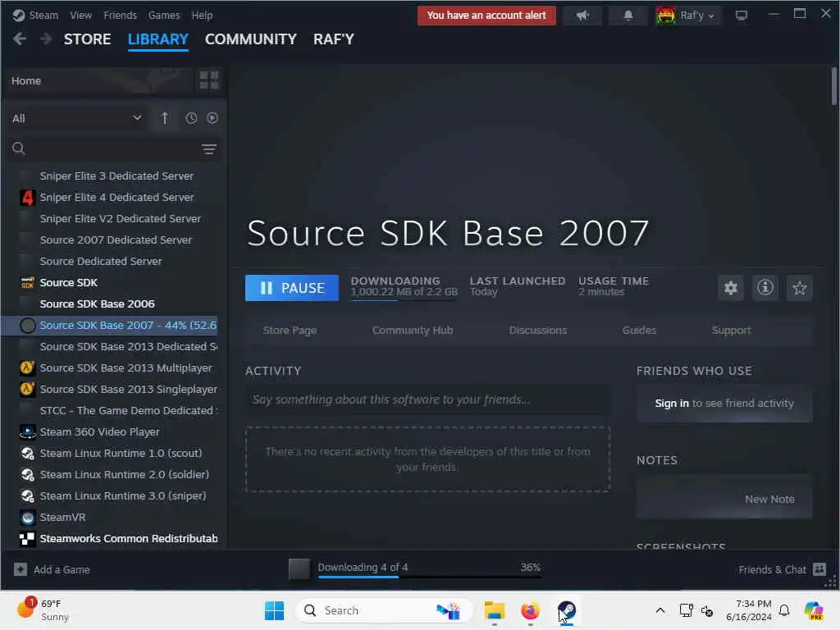Click the plus icon beside Add a Game

(21, 569)
